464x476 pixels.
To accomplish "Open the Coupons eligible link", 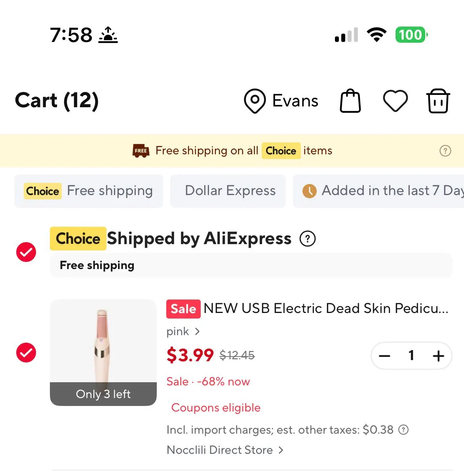I will click(216, 408).
